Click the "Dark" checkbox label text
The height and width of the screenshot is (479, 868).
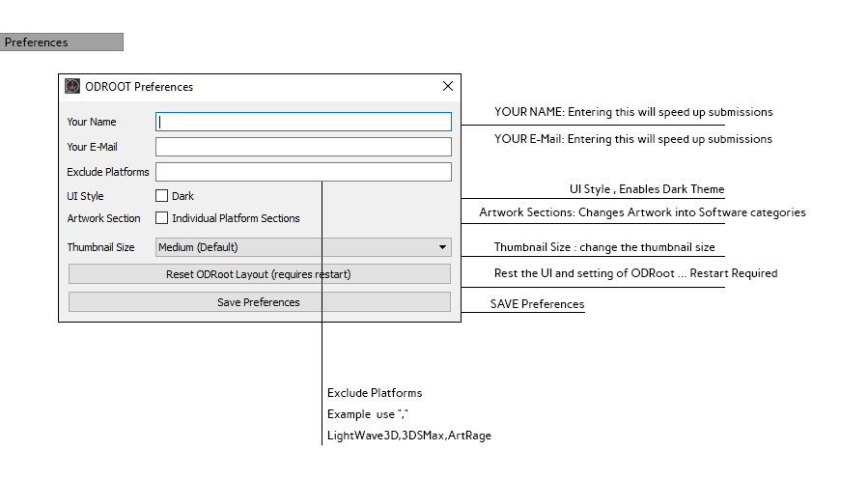(182, 196)
